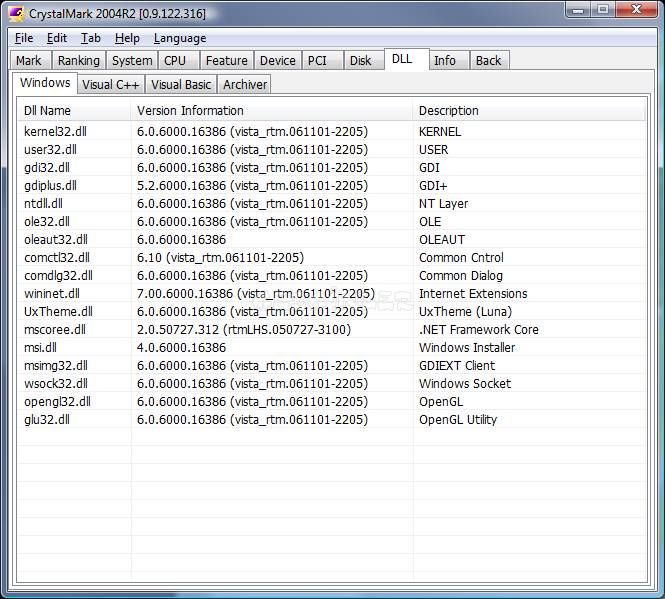
Task: Select the Windows sub-tab
Action: (45, 83)
